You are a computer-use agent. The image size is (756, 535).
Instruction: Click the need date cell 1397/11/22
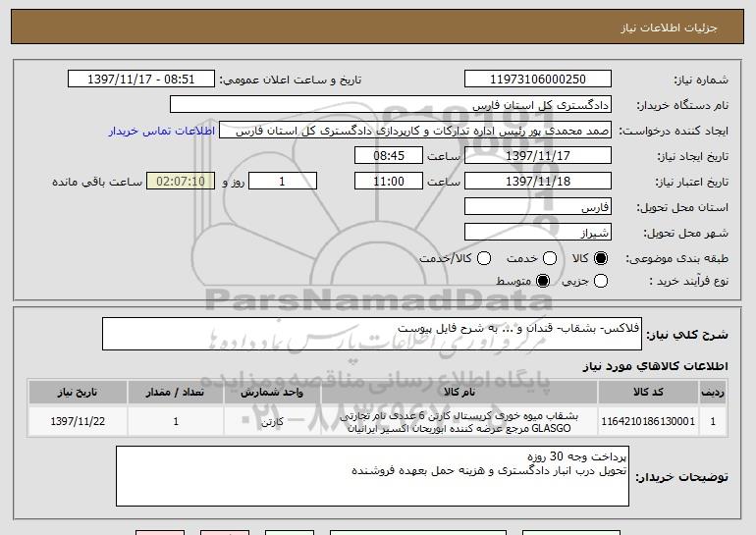[78, 421]
